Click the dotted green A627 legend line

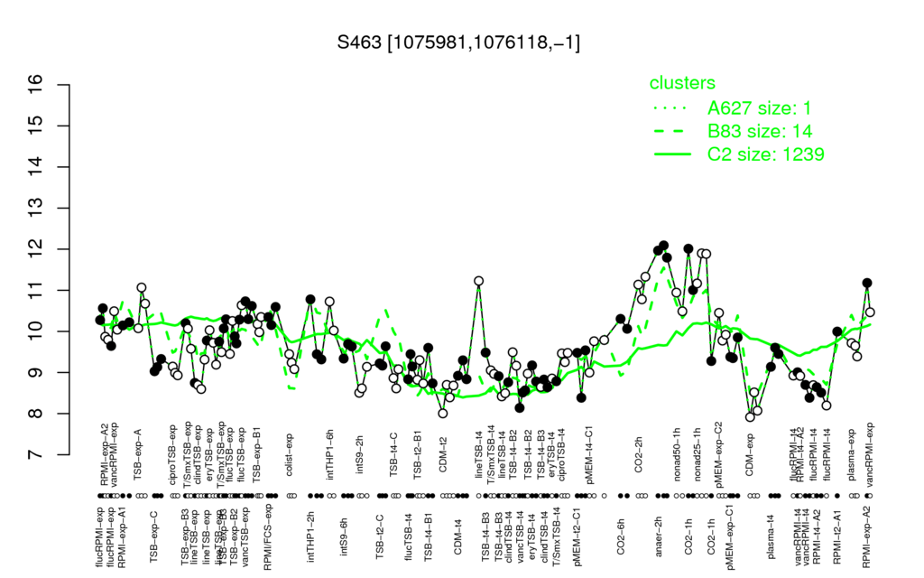point(672,108)
